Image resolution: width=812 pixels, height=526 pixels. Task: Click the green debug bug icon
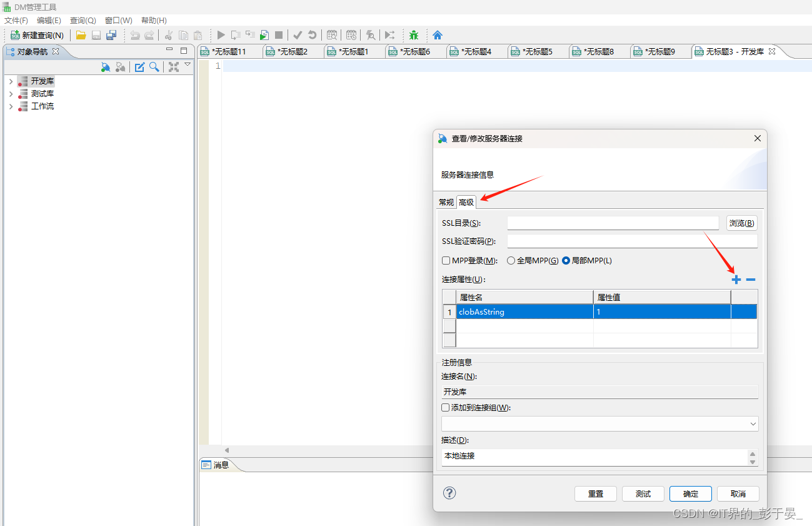[x=414, y=36]
